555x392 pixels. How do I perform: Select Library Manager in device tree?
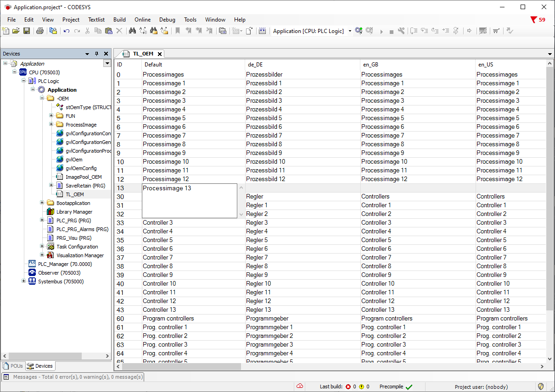coord(74,212)
